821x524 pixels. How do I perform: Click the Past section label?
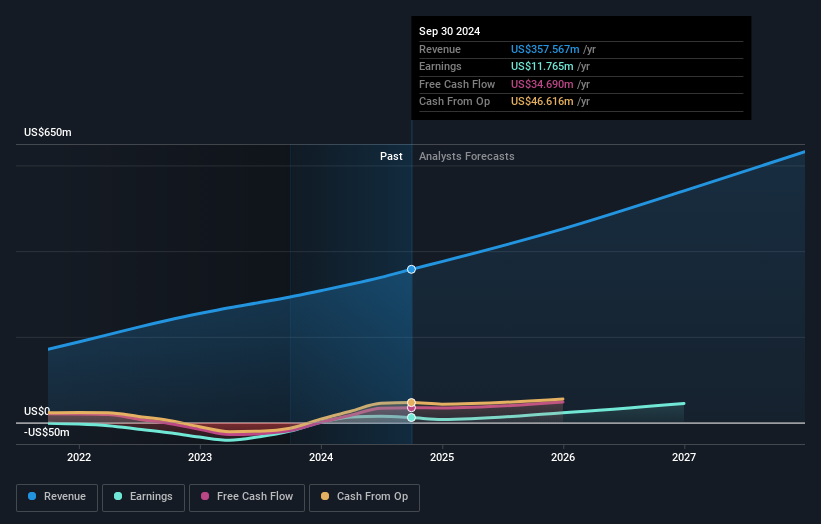(x=391, y=156)
